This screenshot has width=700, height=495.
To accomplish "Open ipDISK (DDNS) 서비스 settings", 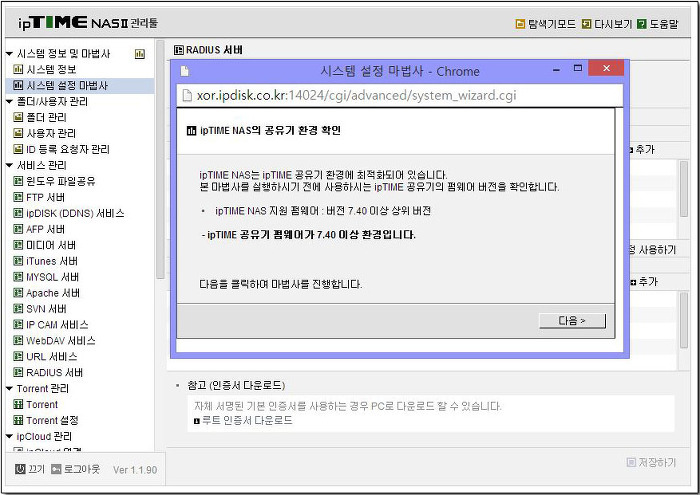I will pyautogui.click(x=75, y=213).
